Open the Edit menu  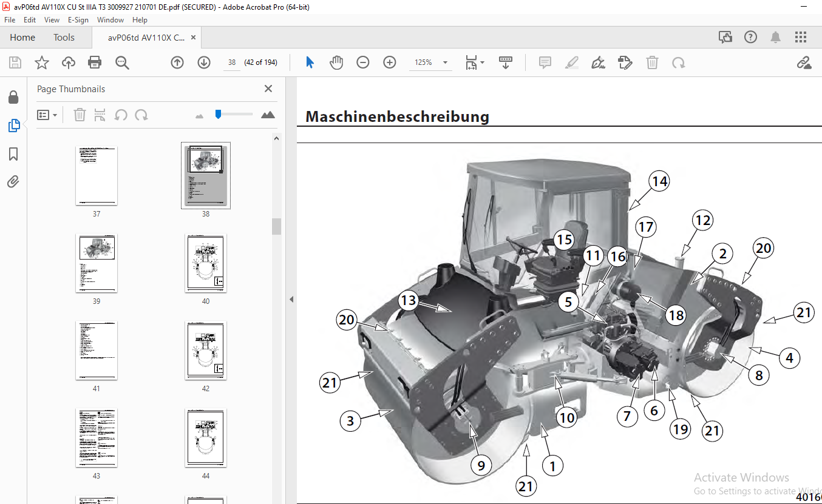(30, 20)
